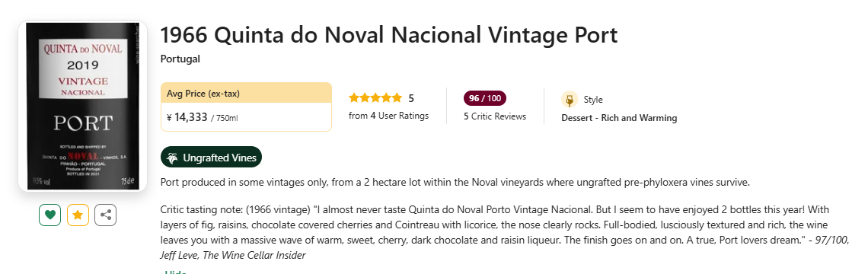Select the first gold rating star

[354, 98]
